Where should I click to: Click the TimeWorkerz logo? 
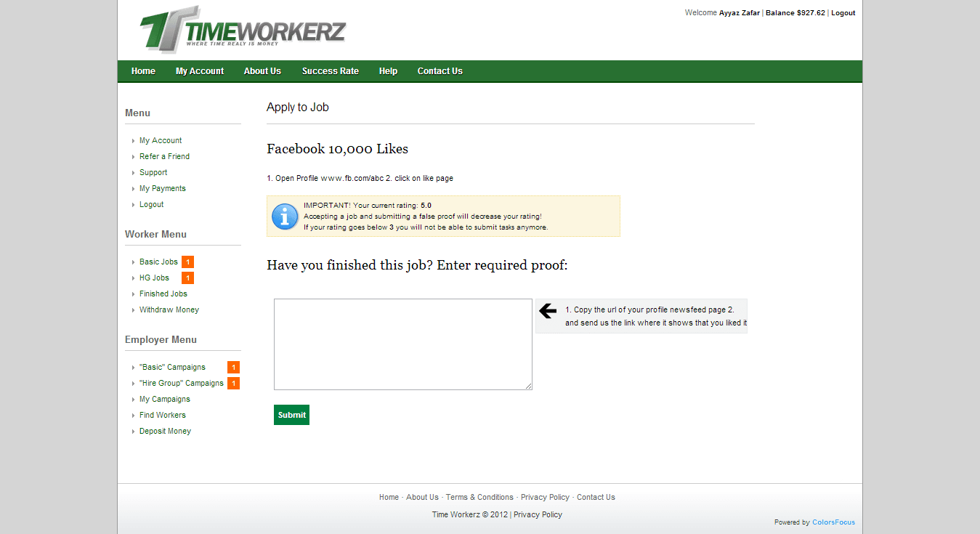coord(243,30)
